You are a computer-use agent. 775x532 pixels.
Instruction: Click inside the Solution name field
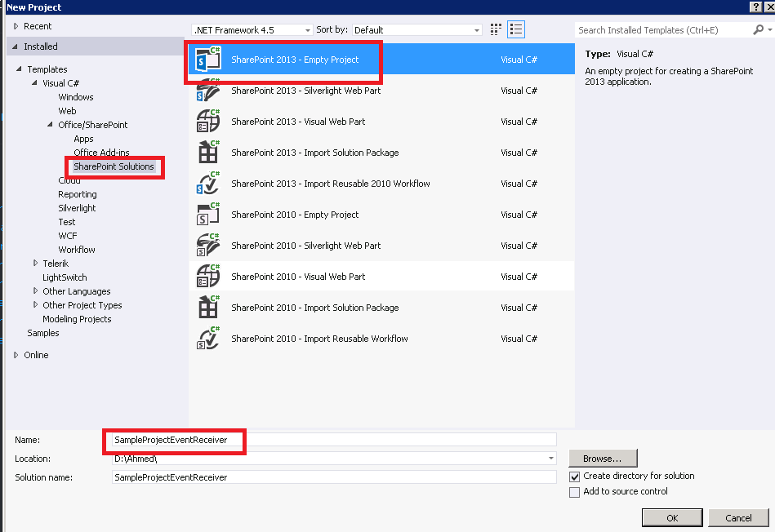click(327, 477)
